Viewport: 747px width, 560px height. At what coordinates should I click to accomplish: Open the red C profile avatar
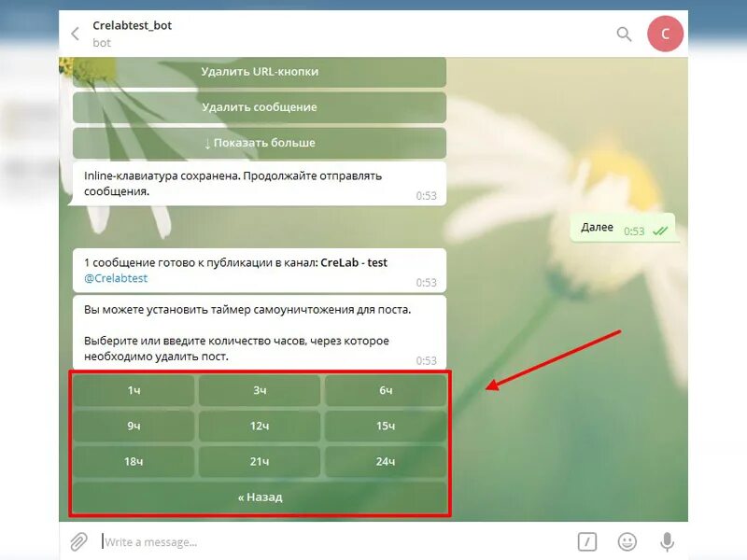coord(665,34)
